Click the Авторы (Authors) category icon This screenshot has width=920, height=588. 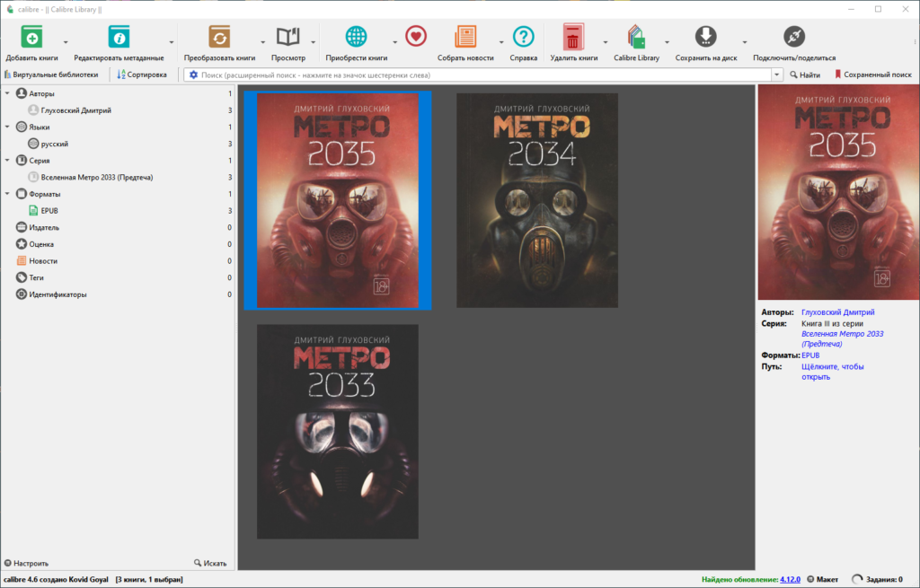22,93
